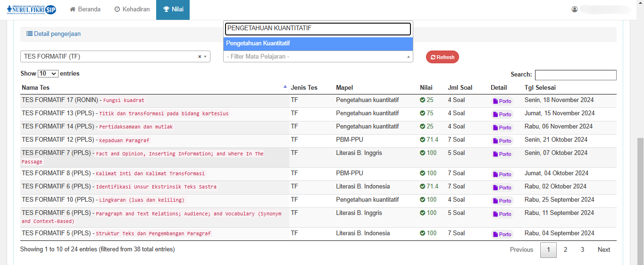Clear the TES FORMATIF (TF) selection with the x

(x=199, y=57)
